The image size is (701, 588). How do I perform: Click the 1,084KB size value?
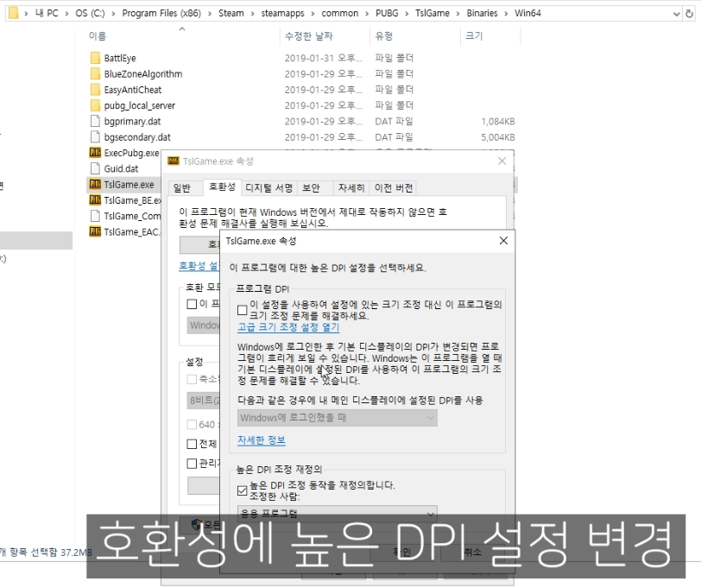[x=498, y=121]
